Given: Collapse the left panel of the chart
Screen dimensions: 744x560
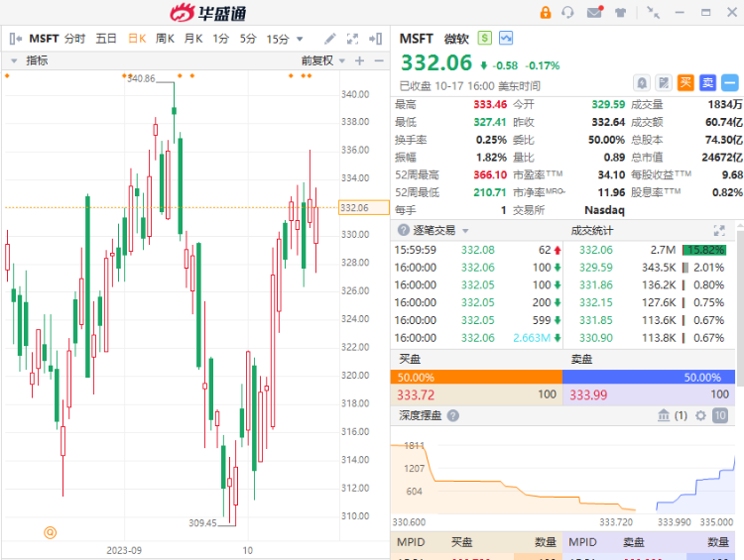Looking at the screenshot, I should click(x=15, y=39).
